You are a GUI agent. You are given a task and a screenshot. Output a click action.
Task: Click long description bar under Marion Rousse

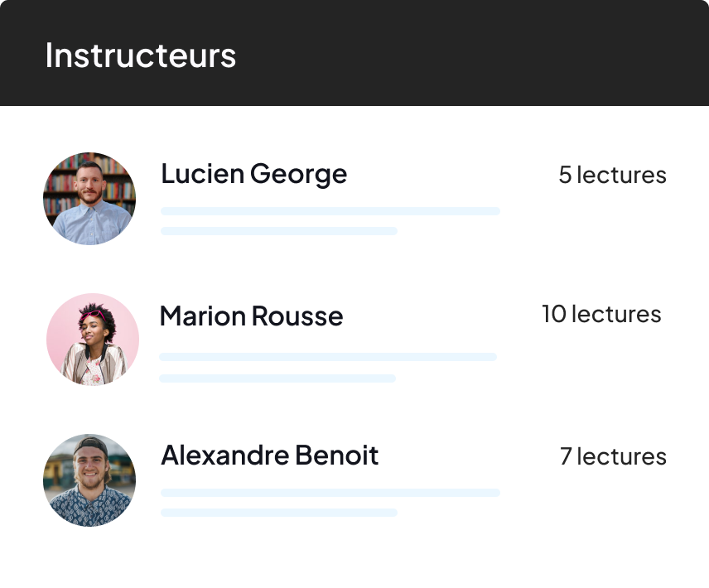328,357
